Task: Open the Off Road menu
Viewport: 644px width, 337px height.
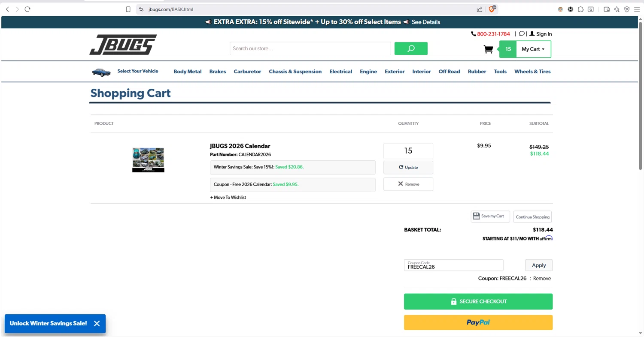Action: (x=449, y=72)
